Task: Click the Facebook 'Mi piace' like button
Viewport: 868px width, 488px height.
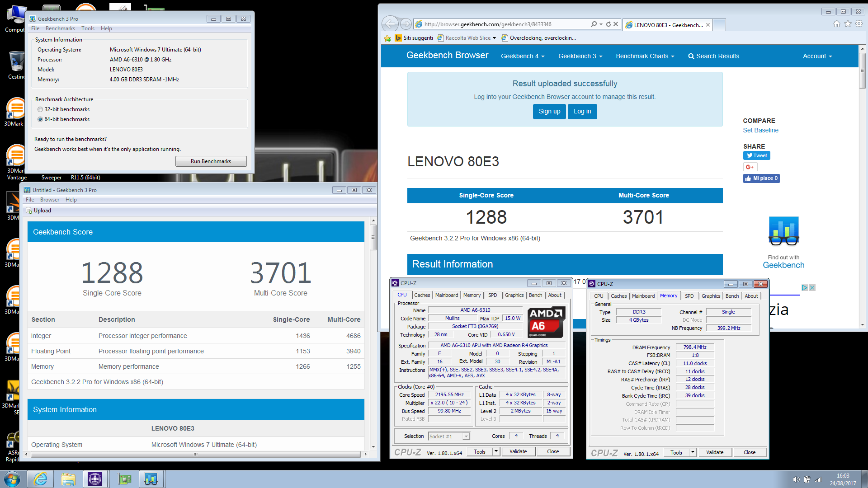Action: tap(761, 178)
